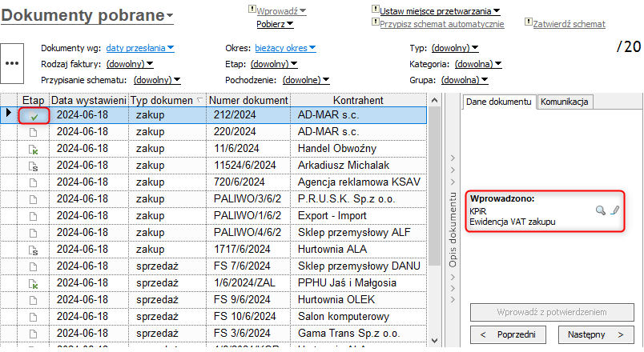Click the stage icon for Agencja reklamowa KSAV
This screenshot has height=352, width=644.
(x=34, y=182)
